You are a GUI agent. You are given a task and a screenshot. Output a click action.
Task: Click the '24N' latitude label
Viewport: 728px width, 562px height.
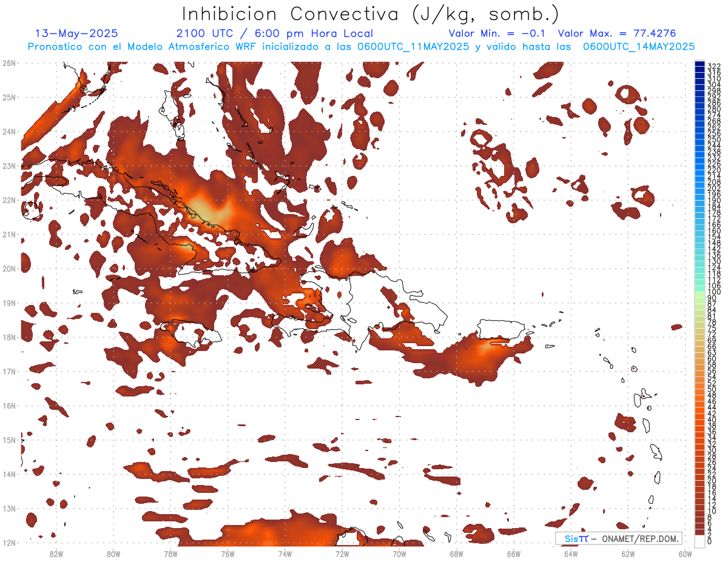click(x=8, y=132)
